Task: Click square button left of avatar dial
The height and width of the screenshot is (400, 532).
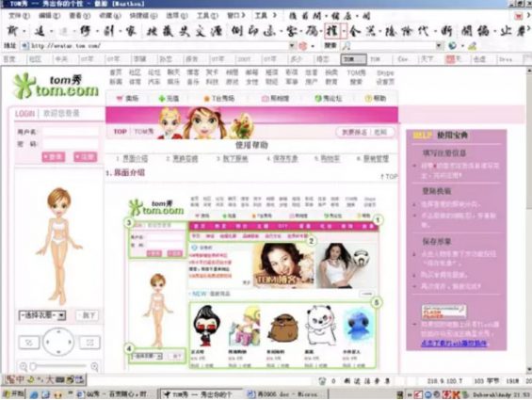Action: (x=29, y=343)
